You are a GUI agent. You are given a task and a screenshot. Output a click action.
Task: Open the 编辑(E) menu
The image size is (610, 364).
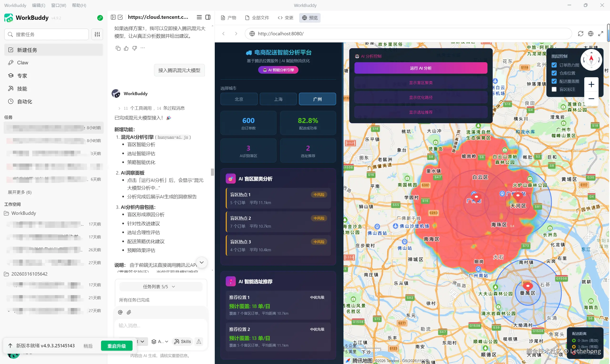pyautogui.click(x=39, y=5)
